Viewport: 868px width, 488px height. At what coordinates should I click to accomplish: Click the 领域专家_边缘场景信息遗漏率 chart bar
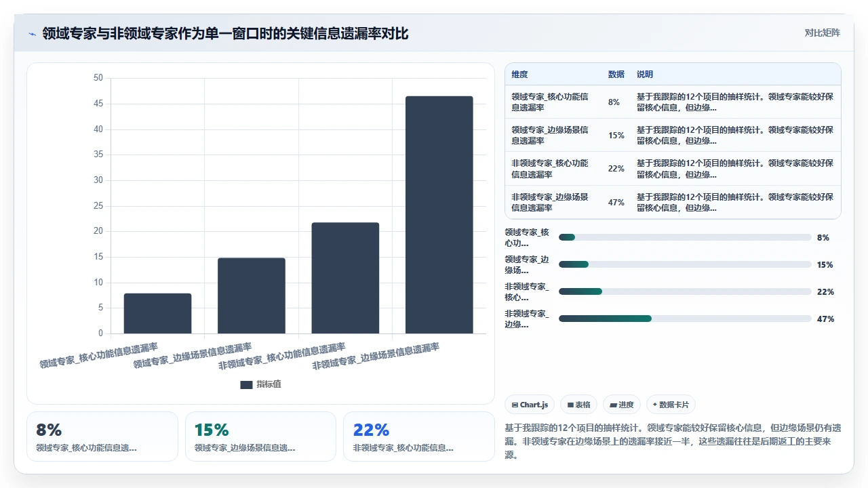click(x=252, y=296)
